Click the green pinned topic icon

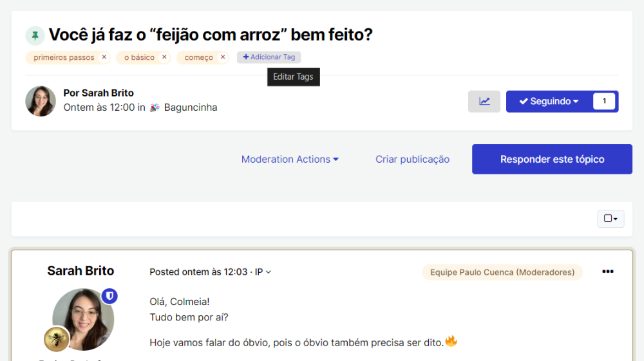coord(35,35)
